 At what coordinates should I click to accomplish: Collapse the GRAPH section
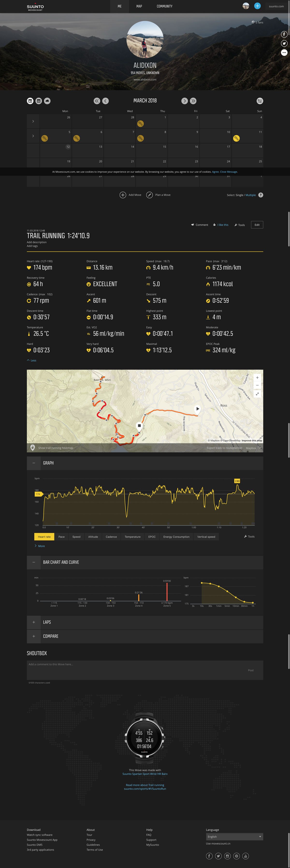[34, 463]
